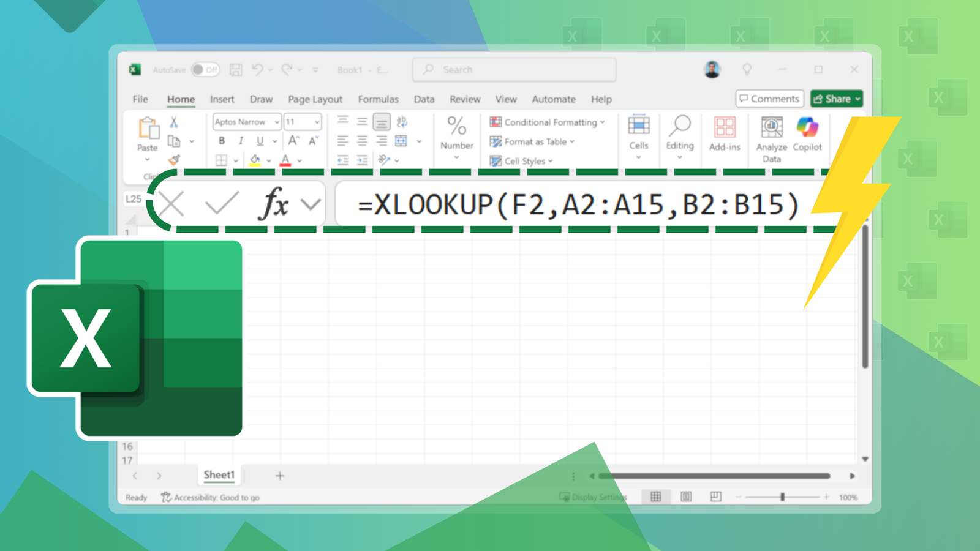Toggle the AutoSave switch
The height and width of the screenshot is (551, 980).
(205, 70)
